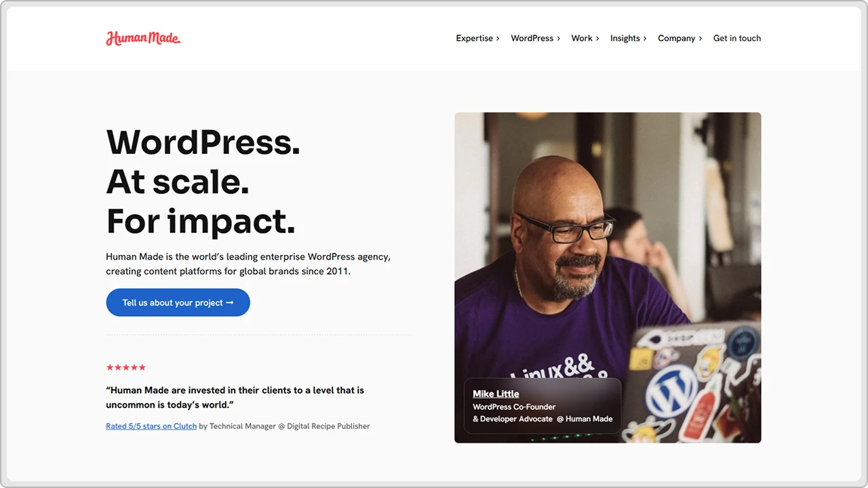Click Tell us about your project button
Viewport: 868px width, 488px height.
pyautogui.click(x=178, y=302)
